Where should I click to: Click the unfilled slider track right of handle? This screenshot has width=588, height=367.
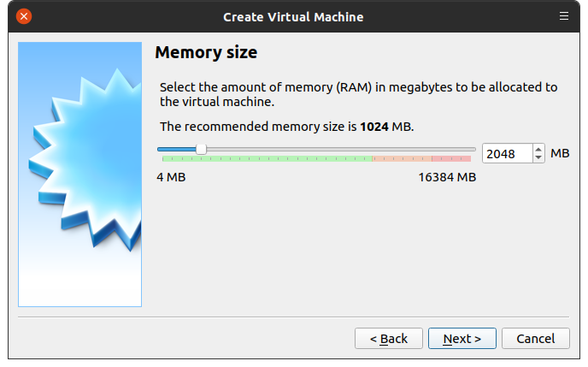tap(342, 149)
